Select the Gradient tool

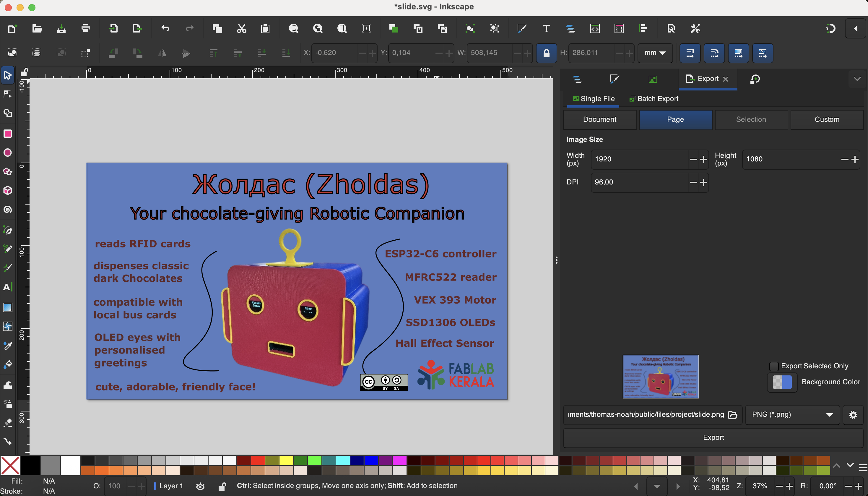click(x=7, y=307)
